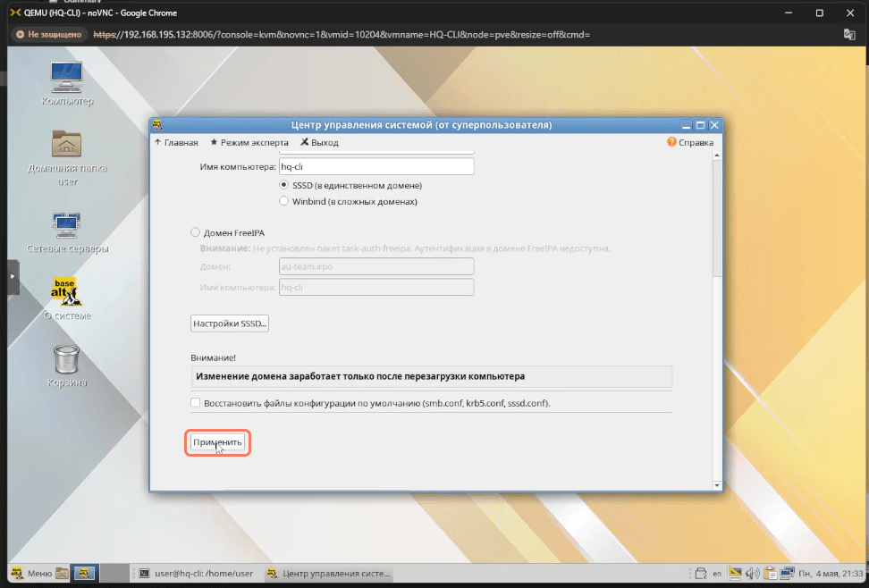The width and height of the screenshot is (869, 588).
Task: Click the browser URL address text
Action: click(x=342, y=34)
